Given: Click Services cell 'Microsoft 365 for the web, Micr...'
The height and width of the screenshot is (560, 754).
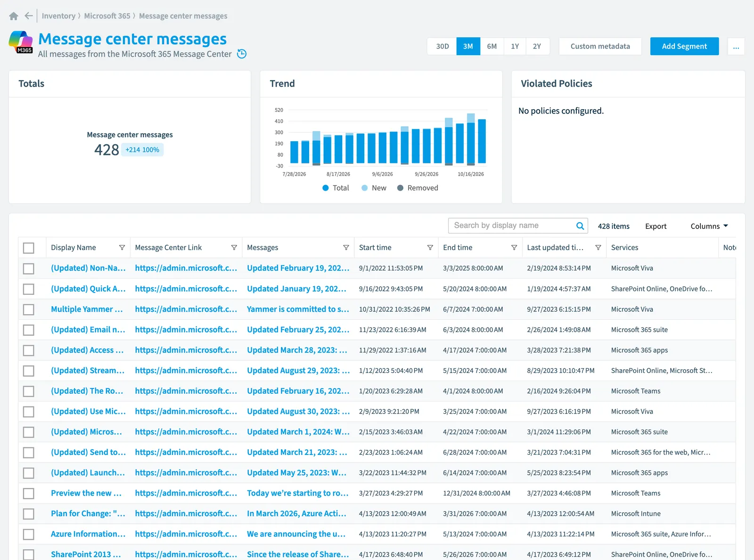Looking at the screenshot, I should (661, 452).
